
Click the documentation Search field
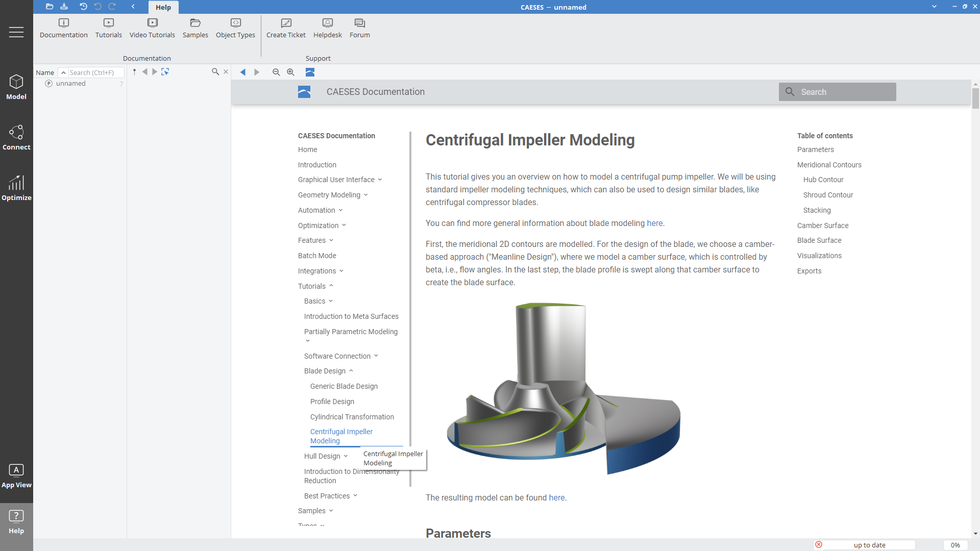(837, 92)
